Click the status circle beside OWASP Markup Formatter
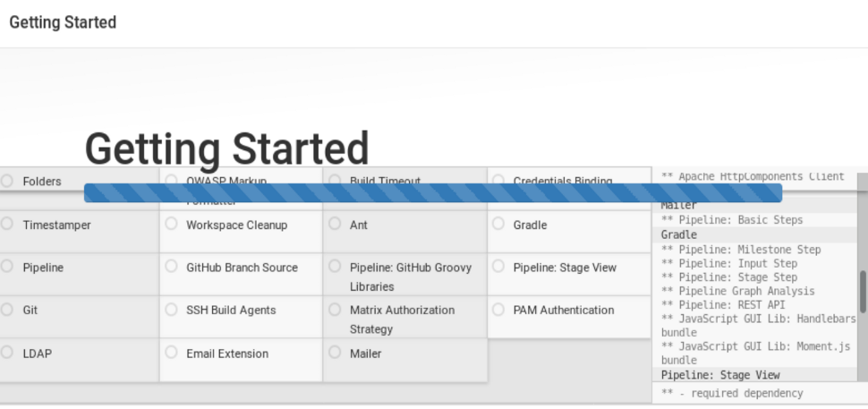 171,181
